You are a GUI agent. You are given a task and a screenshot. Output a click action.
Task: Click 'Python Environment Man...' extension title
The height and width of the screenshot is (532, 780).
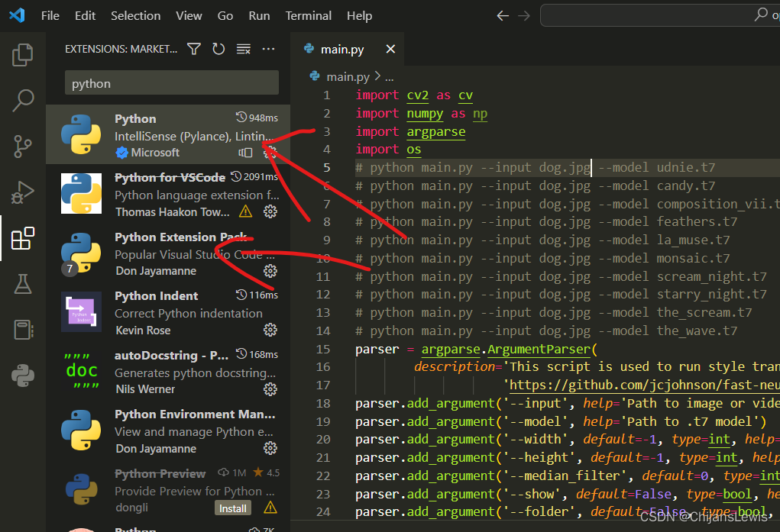tap(195, 414)
